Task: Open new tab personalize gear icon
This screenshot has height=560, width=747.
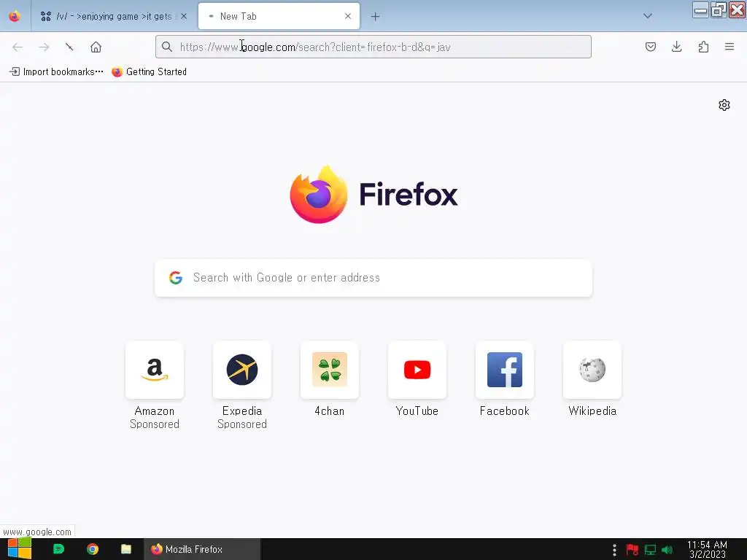Action: click(x=724, y=105)
